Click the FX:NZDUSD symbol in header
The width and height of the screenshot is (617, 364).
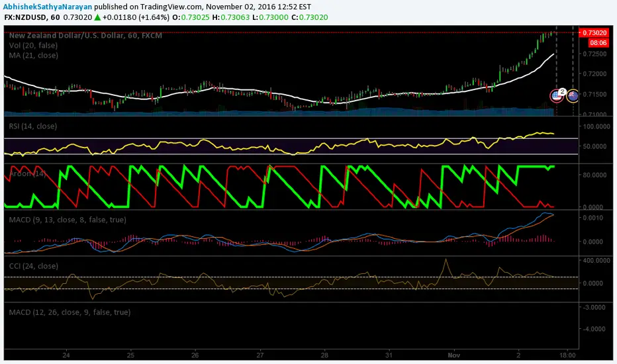[26, 17]
